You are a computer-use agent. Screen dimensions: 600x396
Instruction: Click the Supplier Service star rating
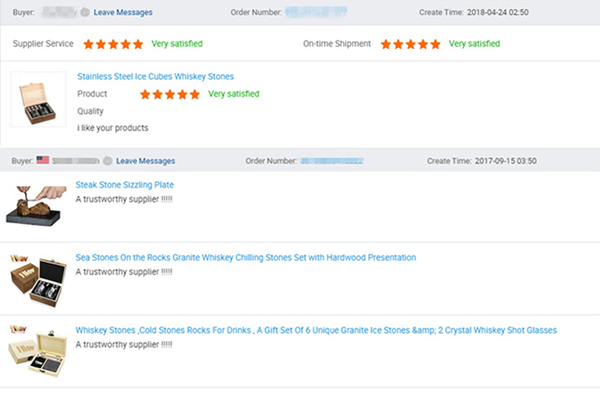[113, 44]
